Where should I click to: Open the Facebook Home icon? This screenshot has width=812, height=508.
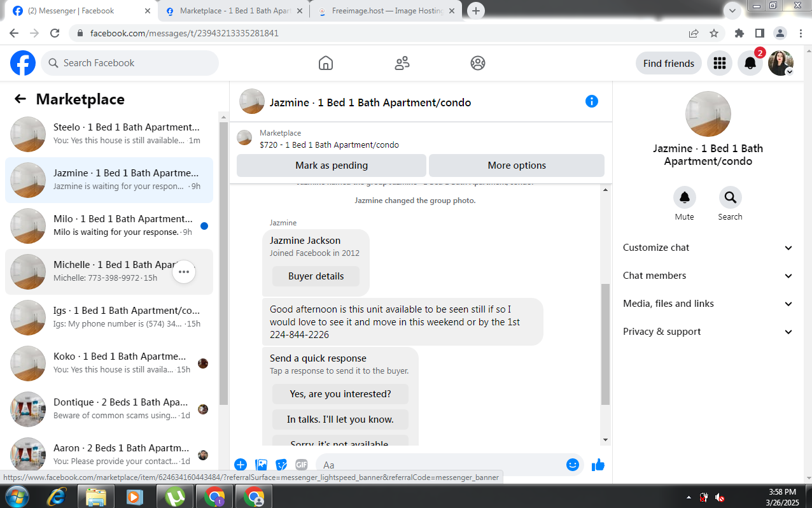pyautogui.click(x=326, y=63)
